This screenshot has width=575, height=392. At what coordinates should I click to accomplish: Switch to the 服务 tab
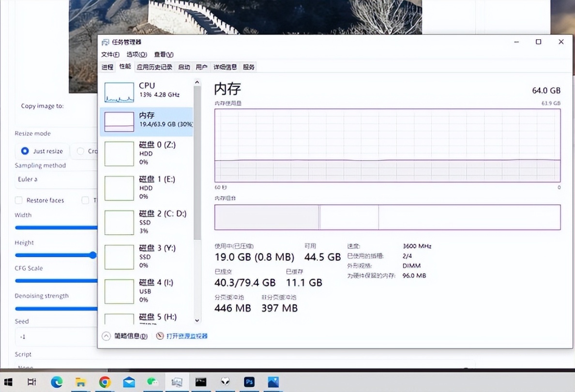pyautogui.click(x=249, y=67)
